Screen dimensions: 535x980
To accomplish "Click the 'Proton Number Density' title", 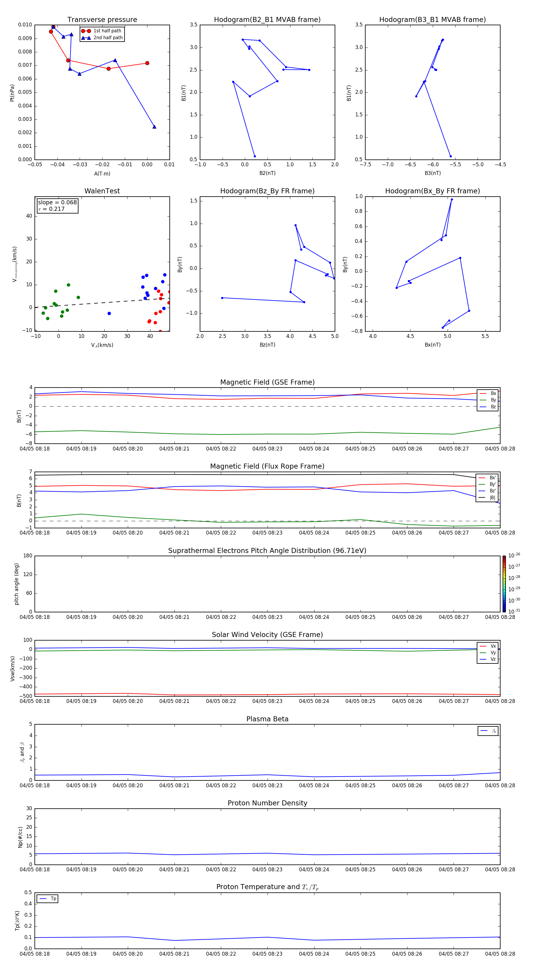I will point(267,804).
